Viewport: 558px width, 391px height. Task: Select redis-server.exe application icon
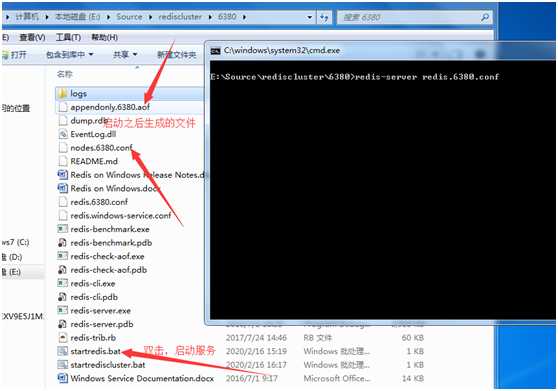63,311
